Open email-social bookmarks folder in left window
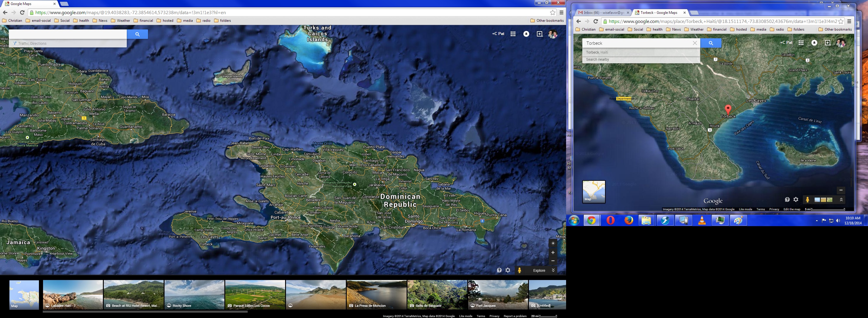 pos(38,21)
